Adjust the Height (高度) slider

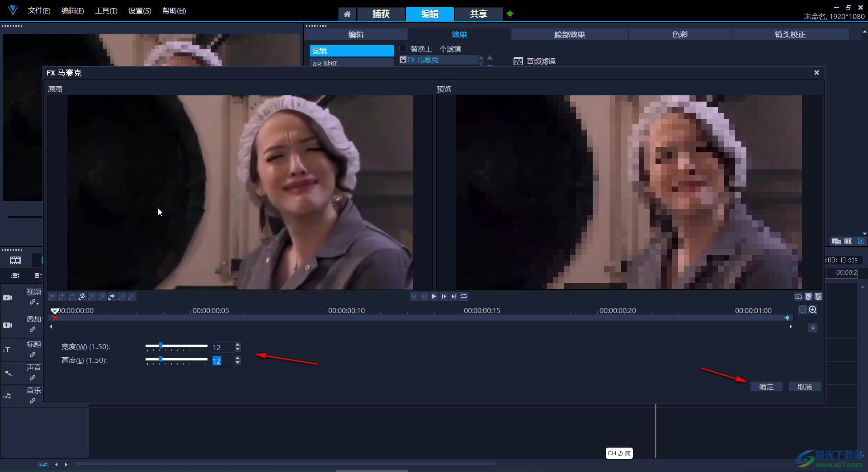tap(160, 359)
